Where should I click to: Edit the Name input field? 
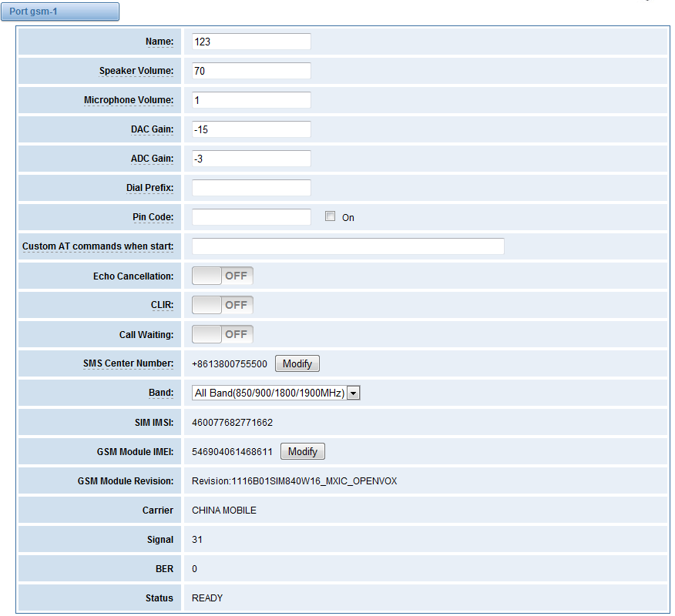[251, 42]
